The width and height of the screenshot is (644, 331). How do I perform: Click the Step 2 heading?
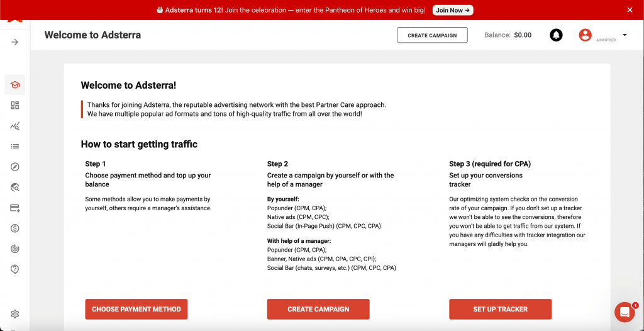[x=277, y=164]
